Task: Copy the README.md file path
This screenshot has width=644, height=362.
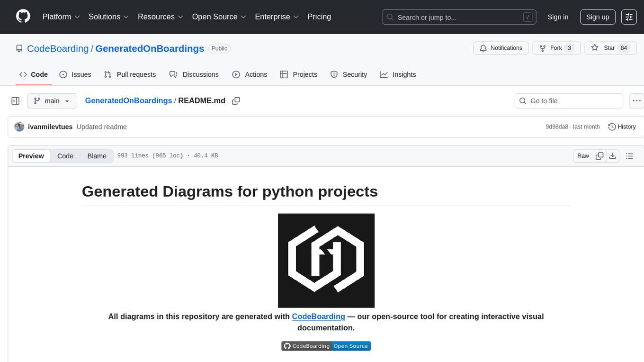Action: tap(236, 101)
